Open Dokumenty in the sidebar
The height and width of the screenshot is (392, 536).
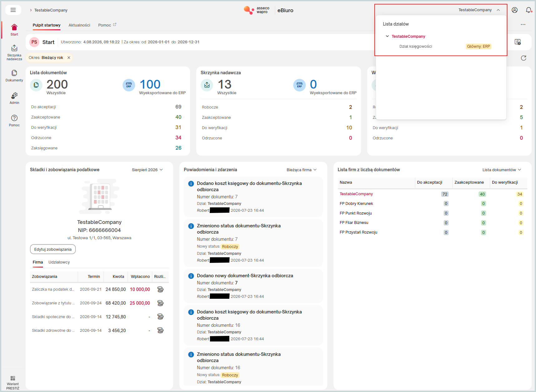(14, 76)
